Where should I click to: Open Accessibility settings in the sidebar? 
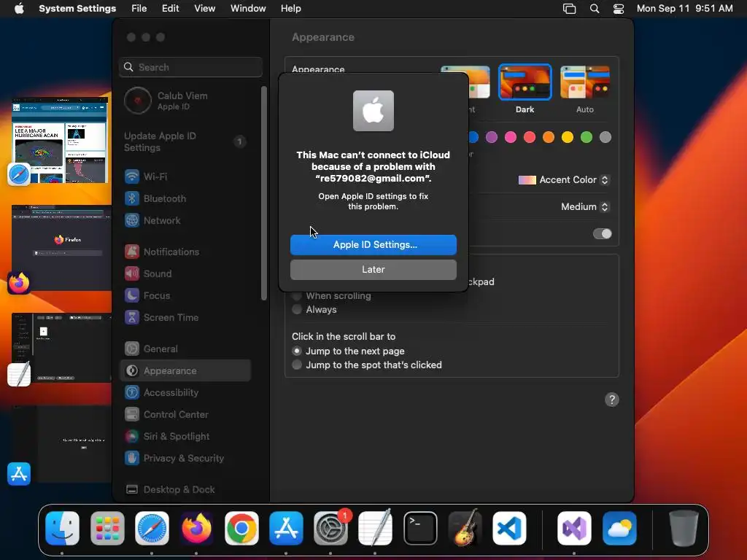coord(186,393)
